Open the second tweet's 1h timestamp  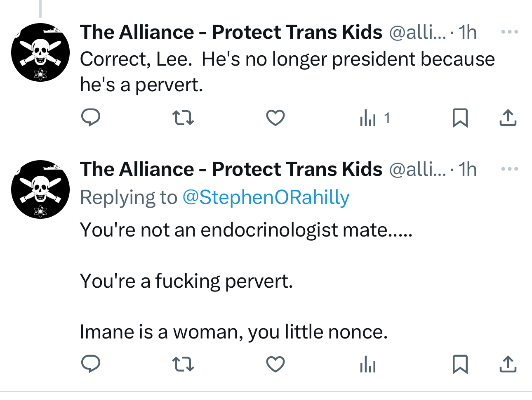pyautogui.click(x=468, y=169)
